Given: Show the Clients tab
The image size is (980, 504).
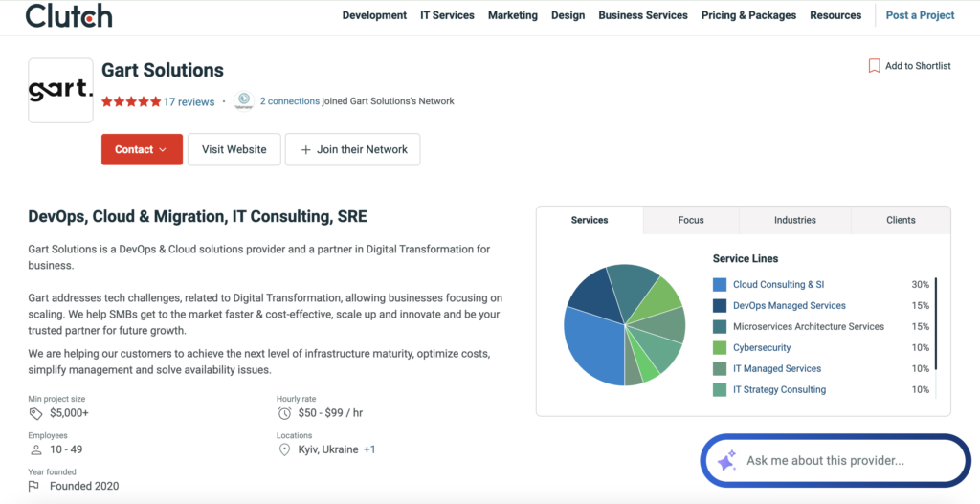Looking at the screenshot, I should point(901,220).
